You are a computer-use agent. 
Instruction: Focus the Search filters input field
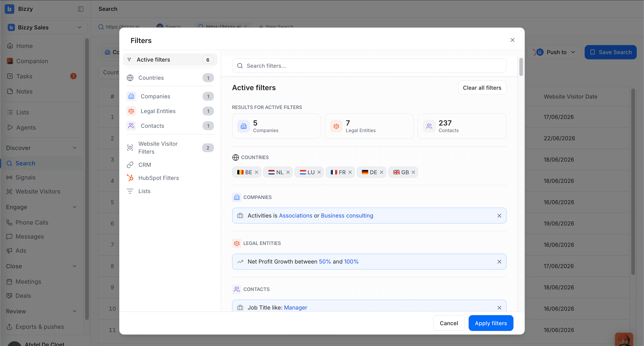tap(369, 66)
